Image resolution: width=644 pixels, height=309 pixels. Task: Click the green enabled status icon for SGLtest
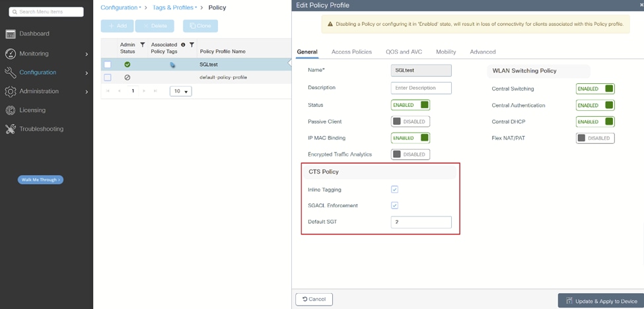127,65
